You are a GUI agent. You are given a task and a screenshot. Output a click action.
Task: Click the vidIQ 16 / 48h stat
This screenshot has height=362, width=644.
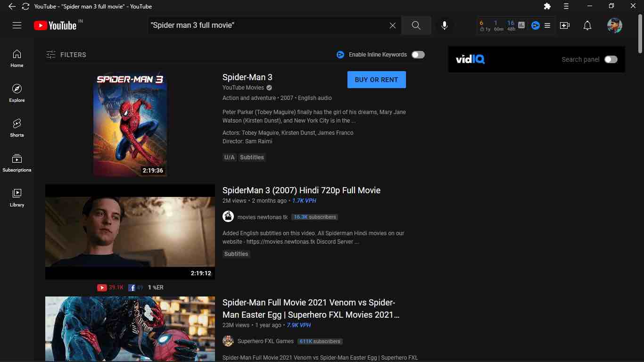point(511,25)
